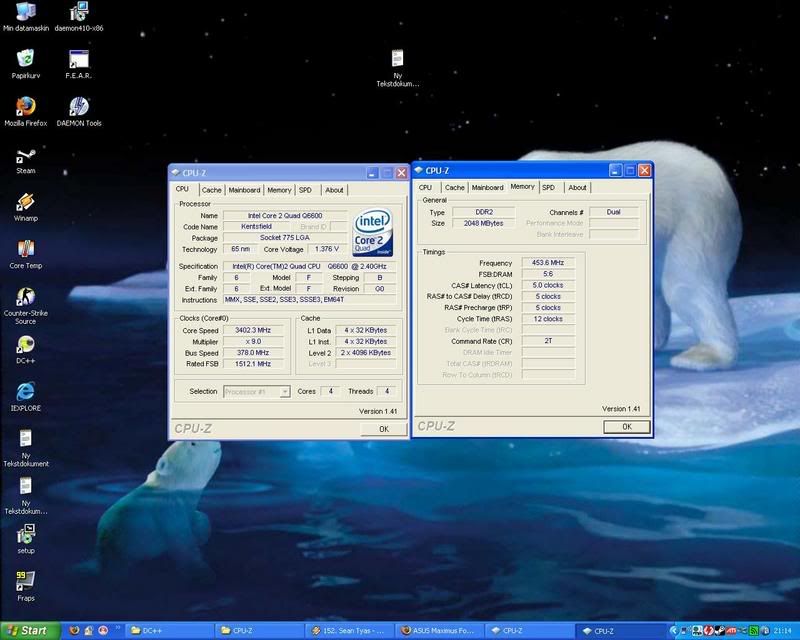Screen dimensions: 800x640
Task: Click the Package value Socket 775 LGA
Action: 285,238
